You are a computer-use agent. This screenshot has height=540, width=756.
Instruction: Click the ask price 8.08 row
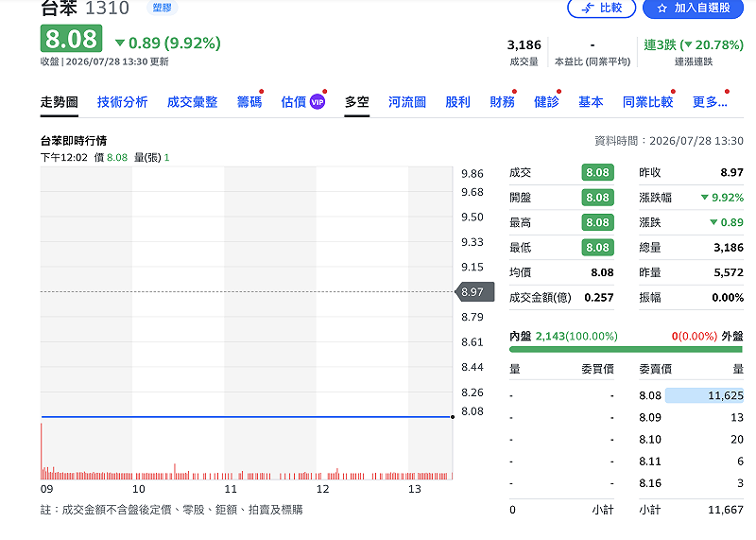691,395
